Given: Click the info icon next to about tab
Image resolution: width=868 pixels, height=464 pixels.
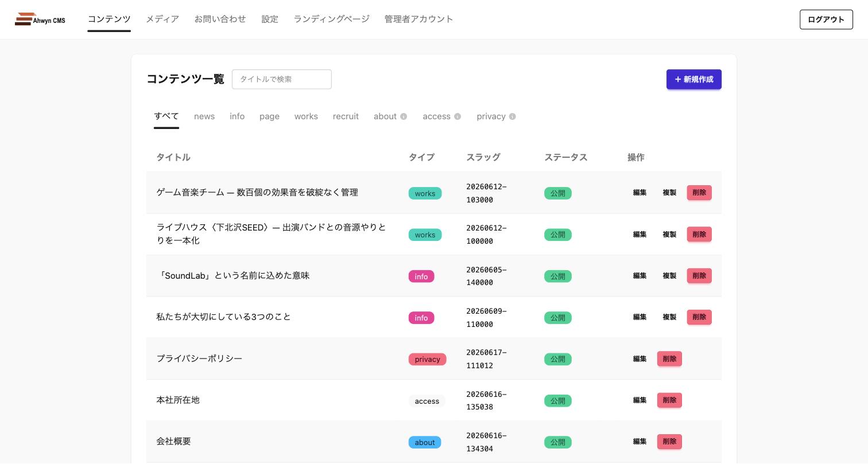Looking at the screenshot, I should [x=404, y=116].
